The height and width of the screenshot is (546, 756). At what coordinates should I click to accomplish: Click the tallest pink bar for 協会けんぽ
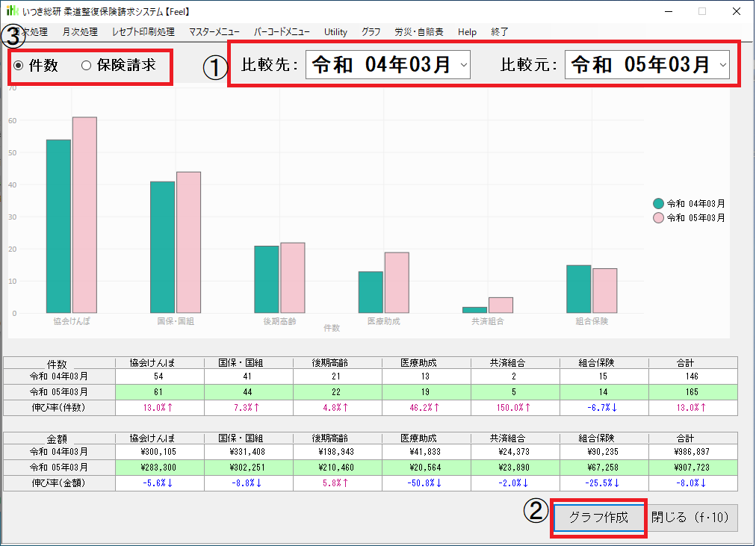[x=84, y=215]
